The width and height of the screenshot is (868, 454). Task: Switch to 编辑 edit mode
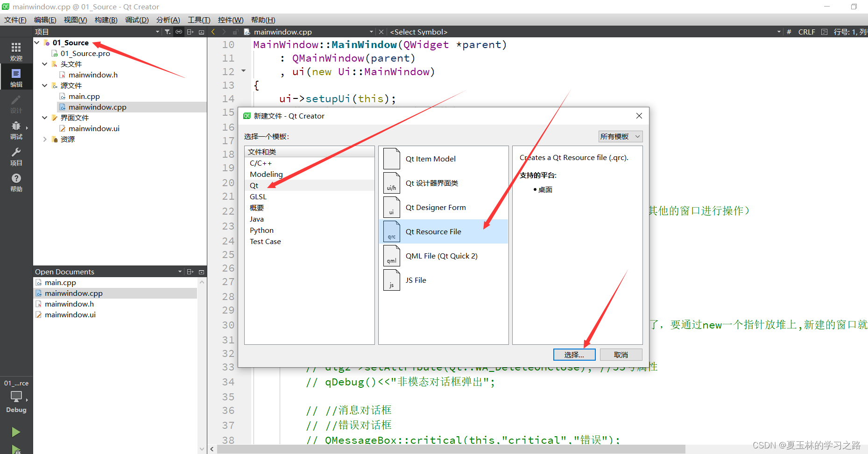[x=16, y=77]
